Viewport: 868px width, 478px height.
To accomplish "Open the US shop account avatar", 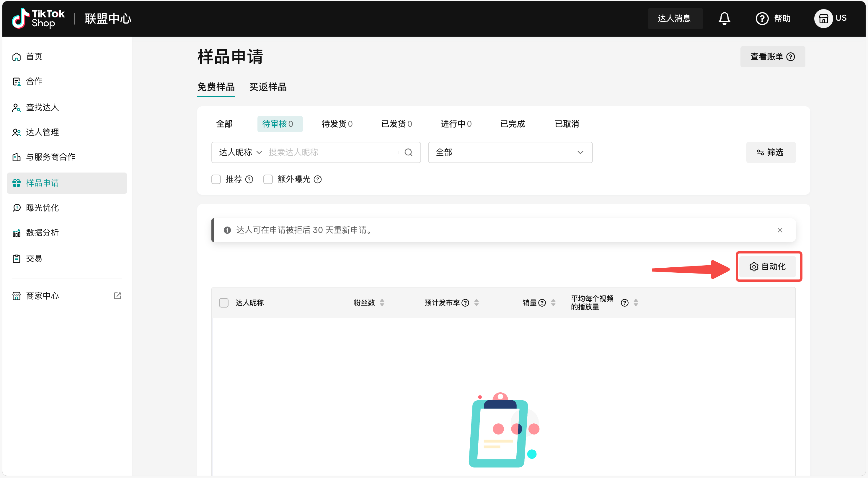I will click(823, 19).
